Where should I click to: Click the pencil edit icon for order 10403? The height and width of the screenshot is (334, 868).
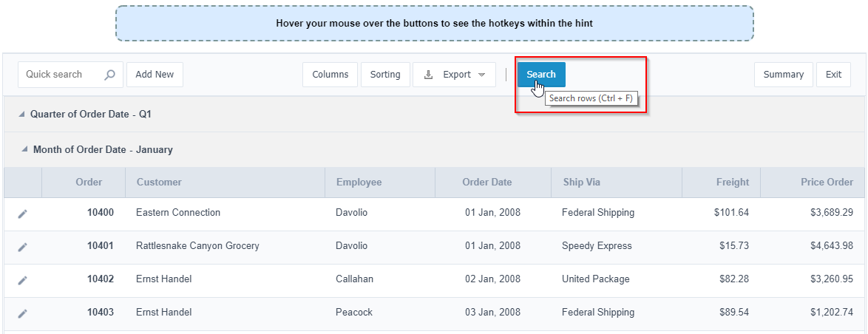coord(22,313)
